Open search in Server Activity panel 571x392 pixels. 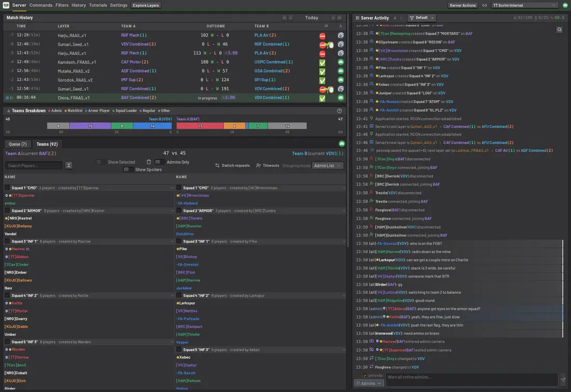[560, 30]
